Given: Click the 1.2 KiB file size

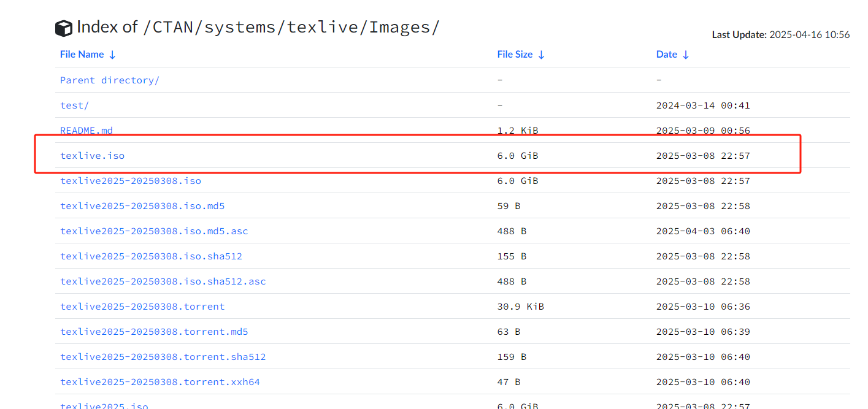Looking at the screenshot, I should (x=518, y=131).
